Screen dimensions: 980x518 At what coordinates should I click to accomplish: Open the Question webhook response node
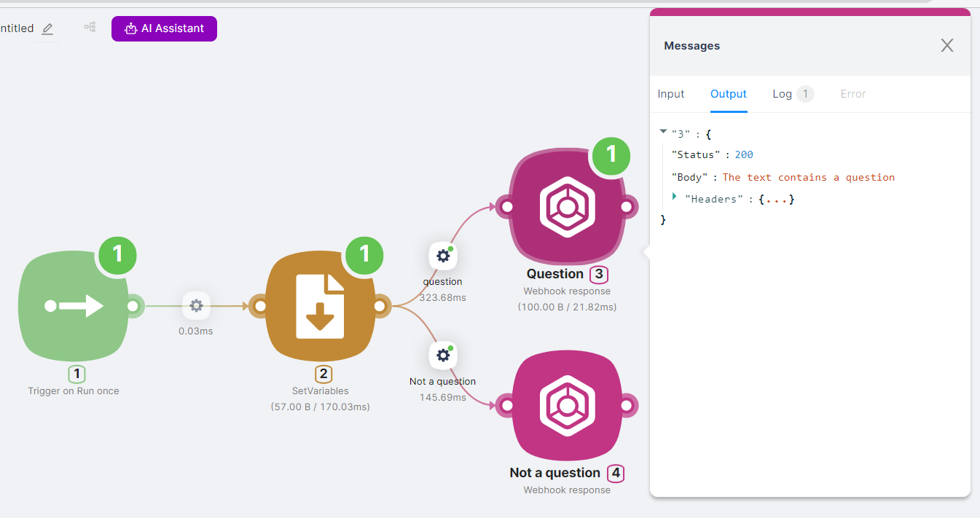click(566, 207)
